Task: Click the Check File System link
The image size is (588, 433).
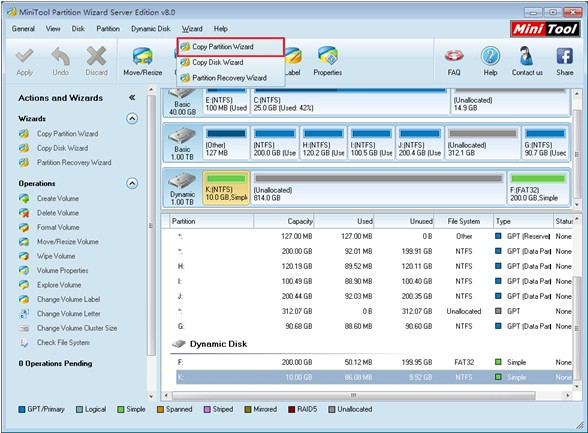Action: [63, 342]
